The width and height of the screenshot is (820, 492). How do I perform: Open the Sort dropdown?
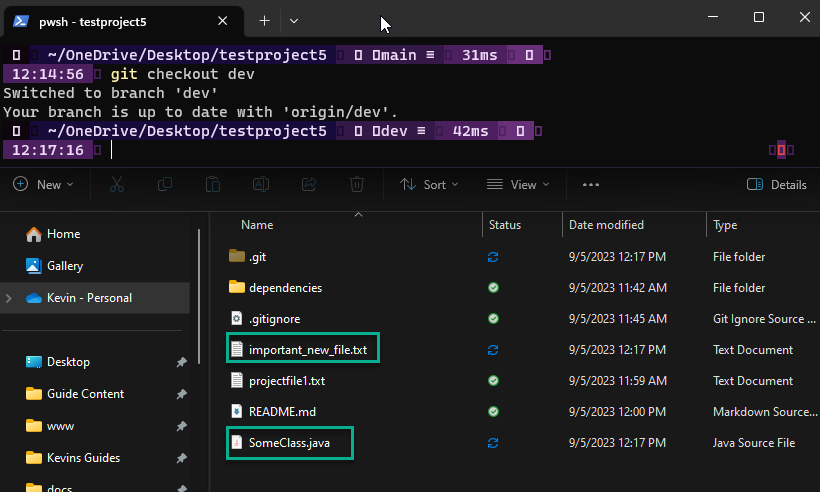click(x=429, y=185)
